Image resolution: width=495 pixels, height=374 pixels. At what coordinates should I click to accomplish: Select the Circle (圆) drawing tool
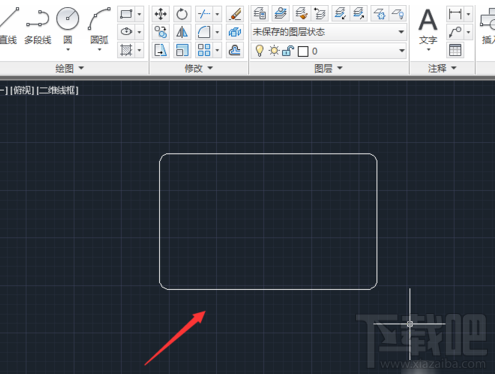click(68, 27)
